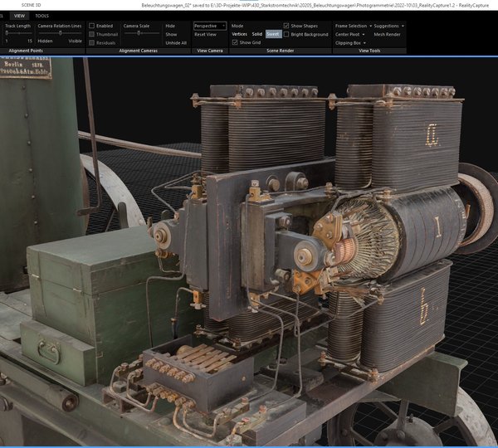Switch to the VIEW ribbon tab

19,16
